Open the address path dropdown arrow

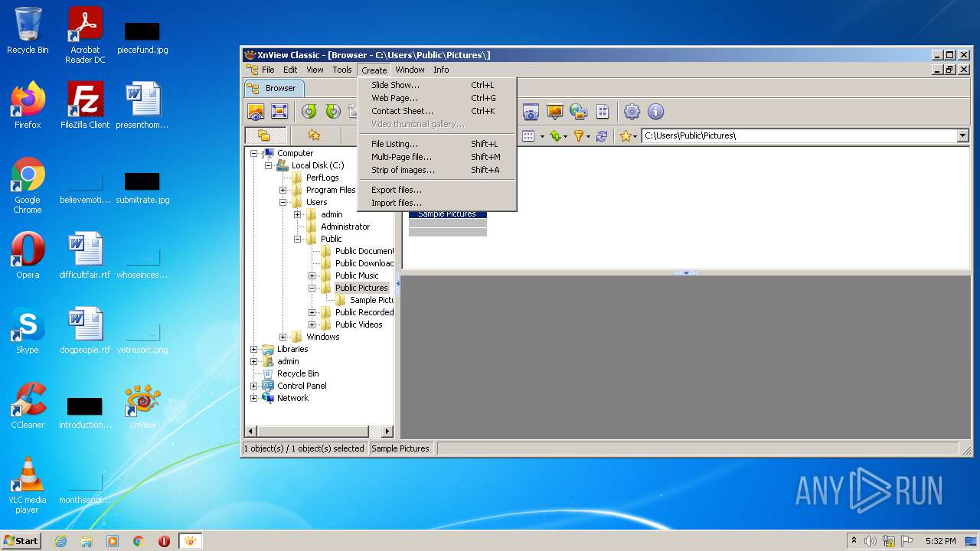point(962,135)
